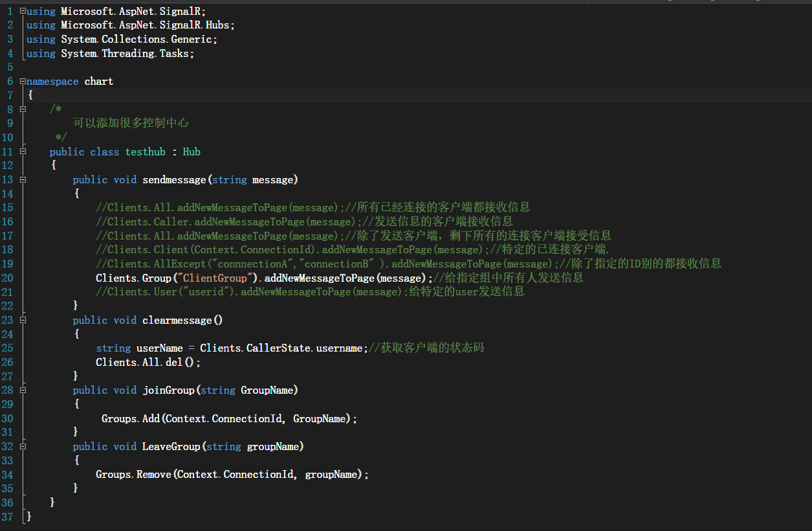Image resolution: width=812 pixels, height=531 pixels.
Task: Click the namespace name 'chart'
Action: (99, 82)
